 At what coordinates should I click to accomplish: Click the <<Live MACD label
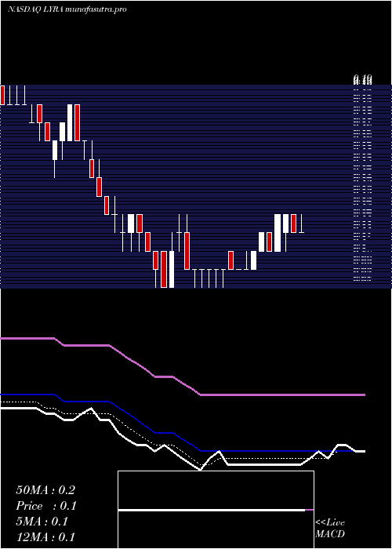(x=330, y=529)
